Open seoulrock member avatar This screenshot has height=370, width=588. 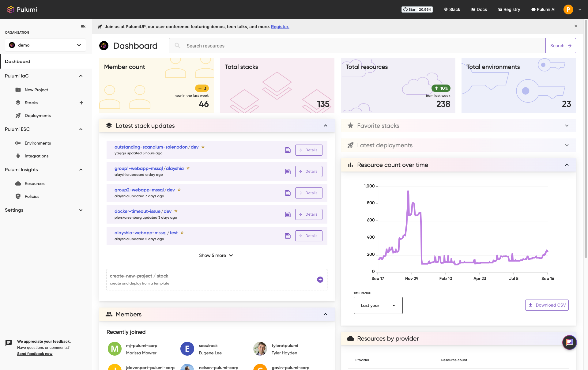point(187,349)
